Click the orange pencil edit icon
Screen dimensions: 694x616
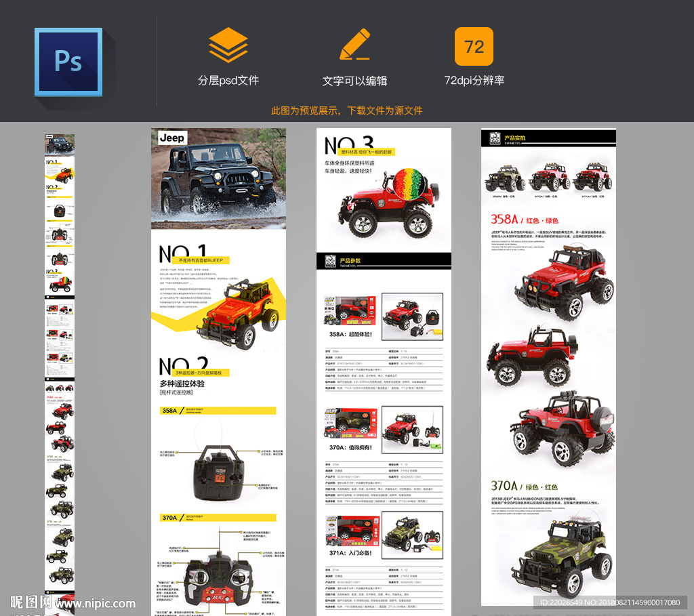354,44
